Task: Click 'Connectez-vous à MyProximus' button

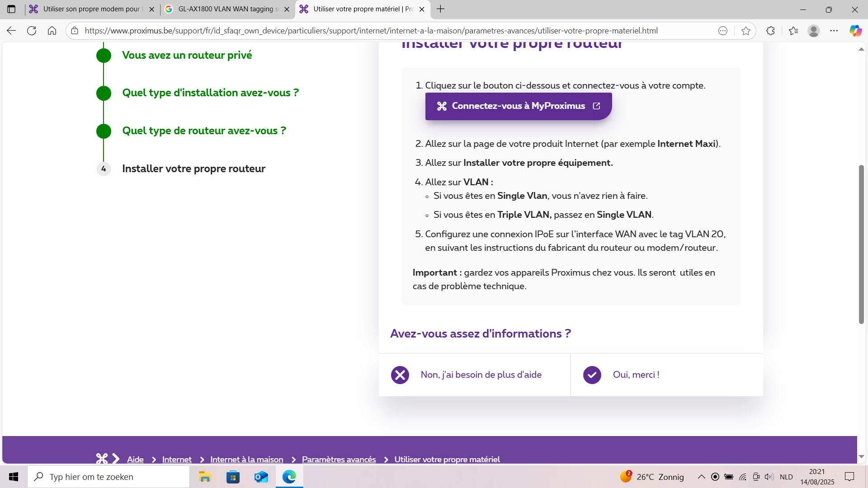Action: pyautogui.click(x=518, y=106)
